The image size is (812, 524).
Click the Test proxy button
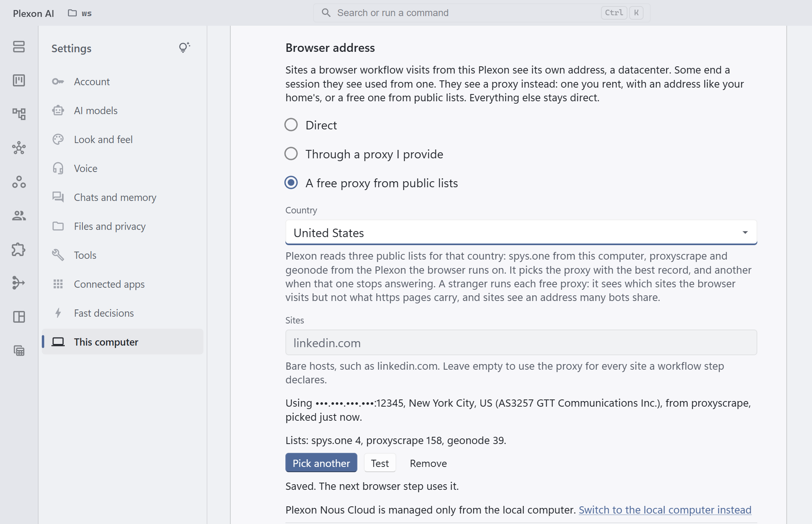pyautogui.click(x=380, y=463)
